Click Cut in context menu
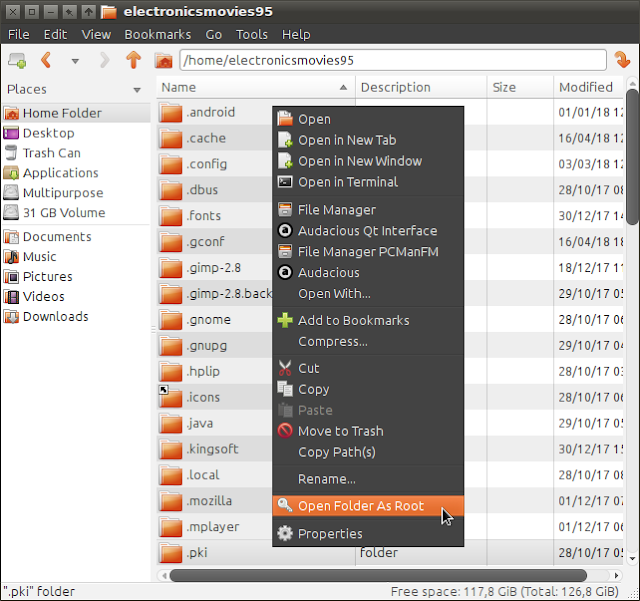 [368, 368]
